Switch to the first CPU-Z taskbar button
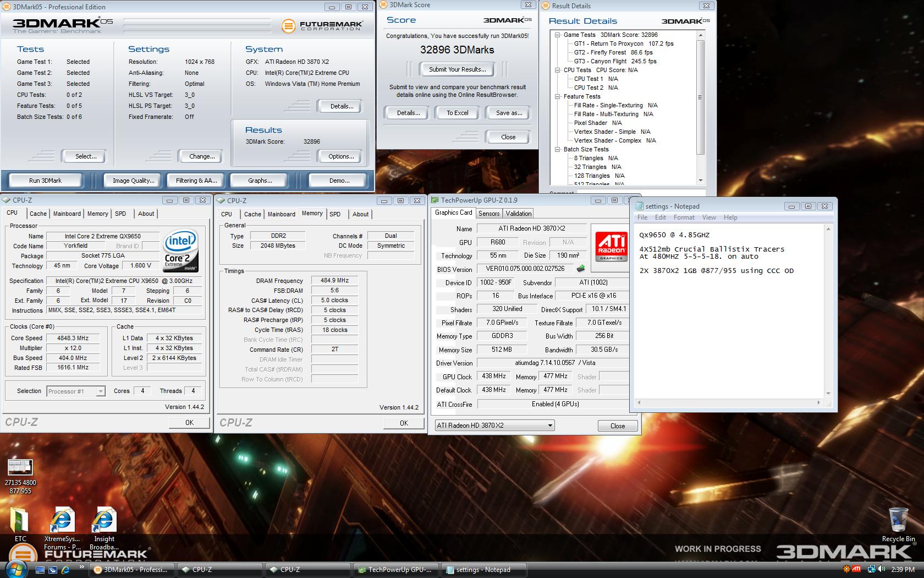The image size is (924, 578). point(221,570)
